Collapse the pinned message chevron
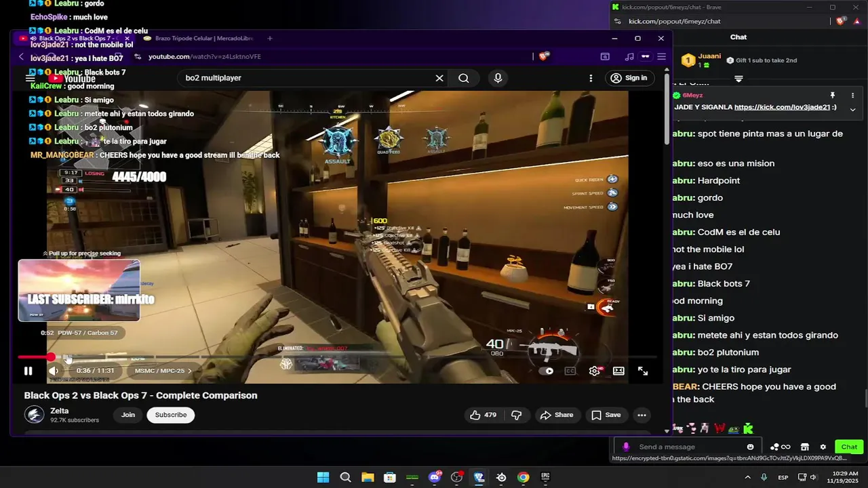This screenshot has height=488, width=868. point(853,109)
